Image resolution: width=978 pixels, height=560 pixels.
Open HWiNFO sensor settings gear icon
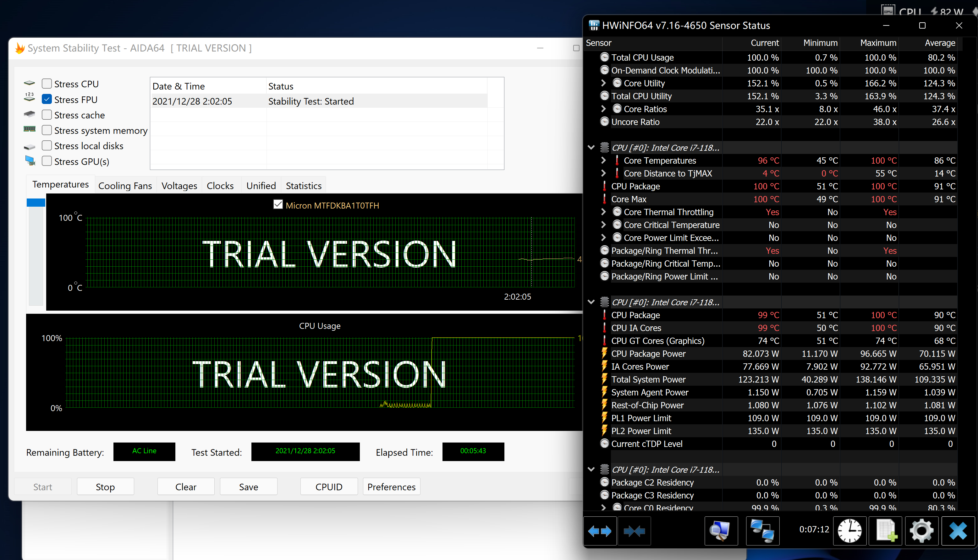pyautogui.click(x=921, y=531)
